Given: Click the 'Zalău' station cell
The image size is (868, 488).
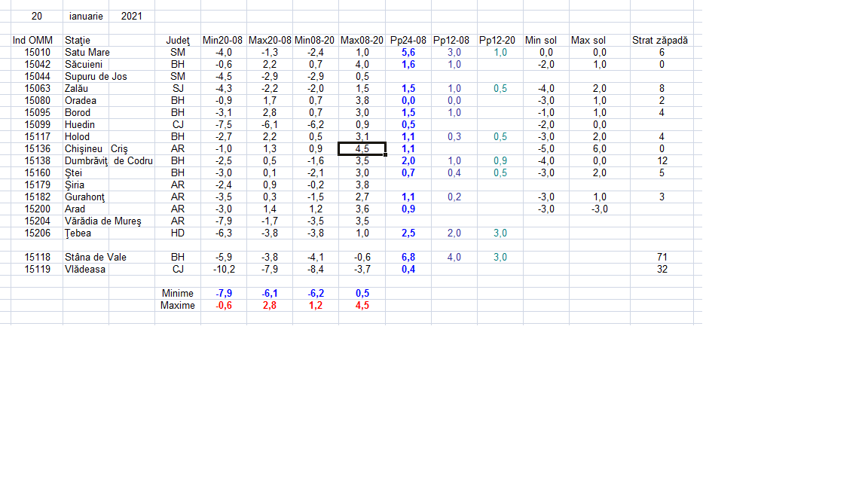Looking at the screenshot, I should click(x=86, y=89).
